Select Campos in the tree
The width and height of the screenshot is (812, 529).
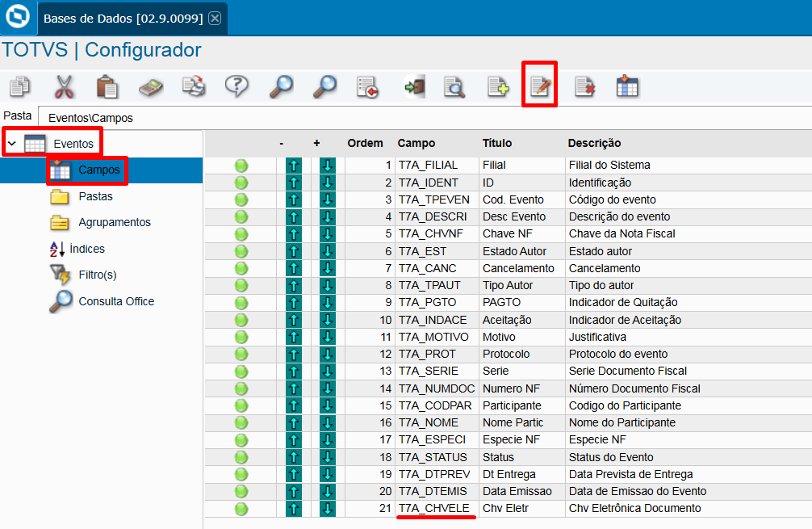pyautogui.click(x=99, y=170)
